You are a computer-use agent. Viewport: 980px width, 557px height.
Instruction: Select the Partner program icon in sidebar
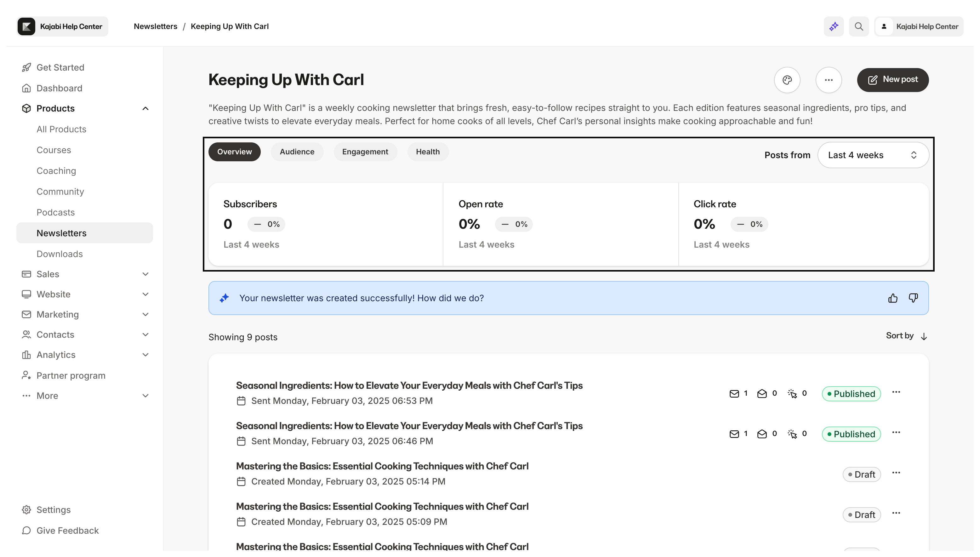(x=26, y=375)
